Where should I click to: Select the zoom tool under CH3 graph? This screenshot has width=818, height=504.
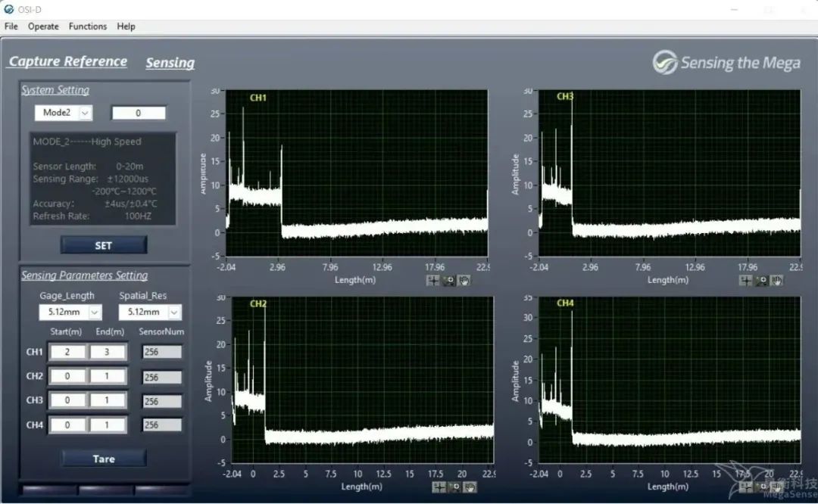tap(762, 281)
